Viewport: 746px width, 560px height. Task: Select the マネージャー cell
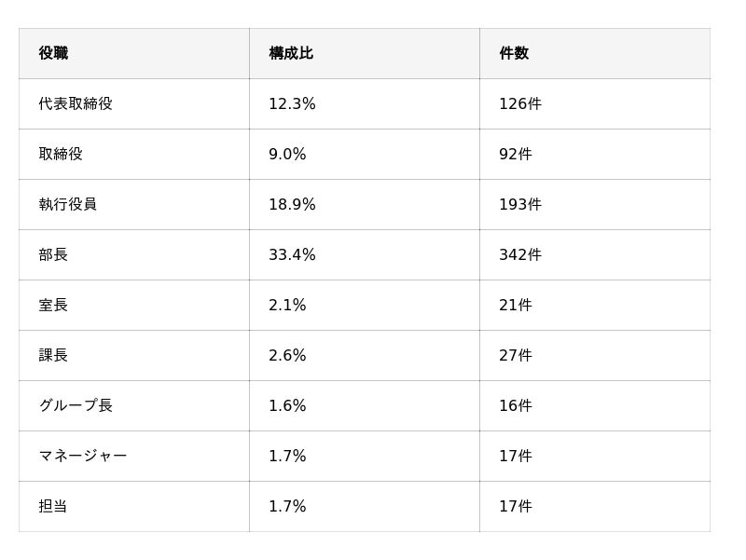(x=134, y=457)
